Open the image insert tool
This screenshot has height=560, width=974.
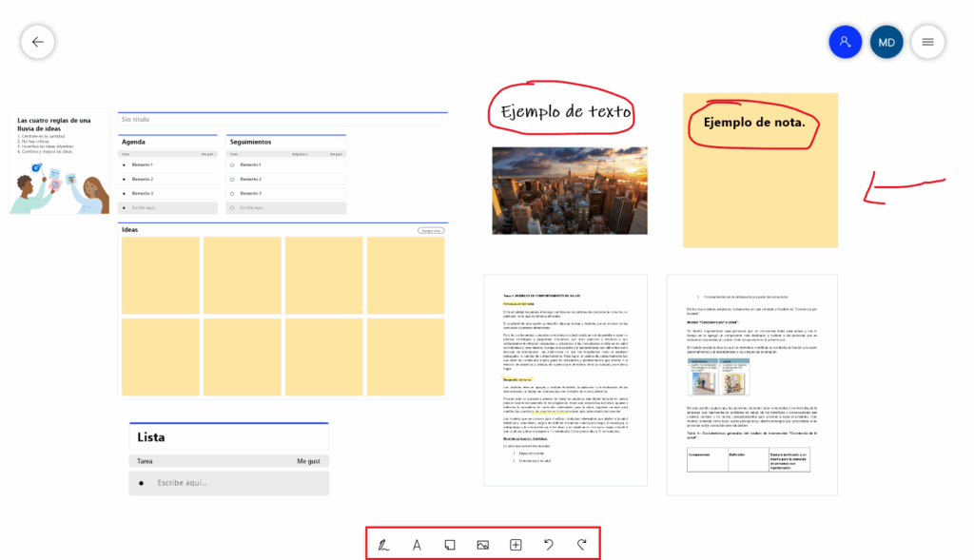point(483,545)
